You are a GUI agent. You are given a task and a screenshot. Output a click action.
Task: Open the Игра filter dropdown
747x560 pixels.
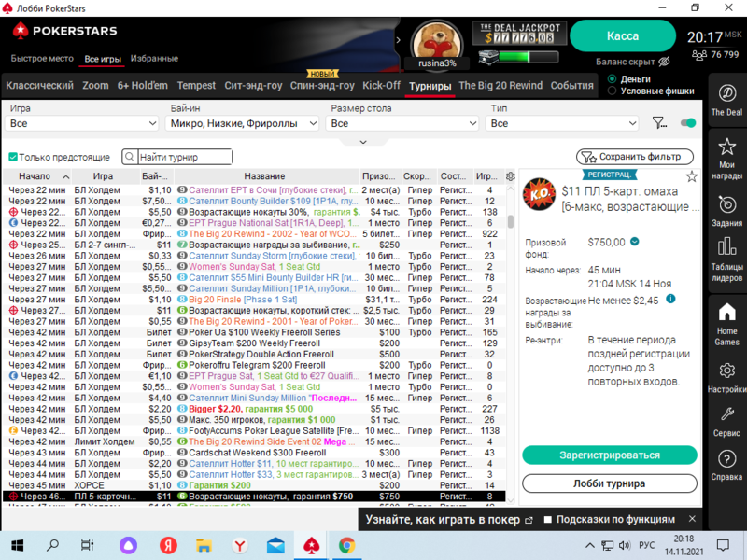(x=82, y=123)
